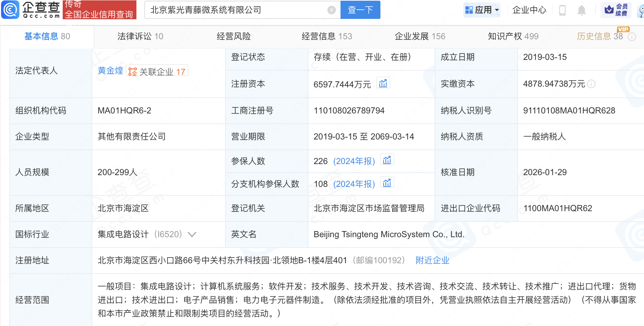The image size is (644, 326).
Task: Open notifications bell icon
Action: (x=581, y=10)
